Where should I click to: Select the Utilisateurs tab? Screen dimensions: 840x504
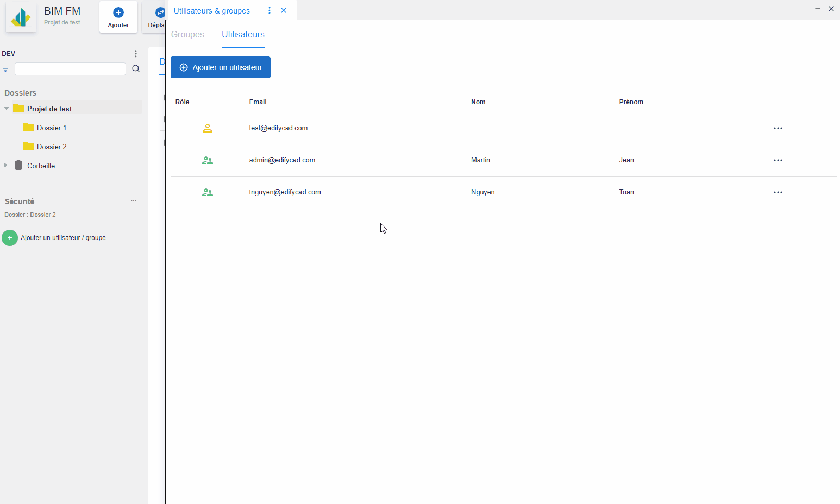[243, 35]
